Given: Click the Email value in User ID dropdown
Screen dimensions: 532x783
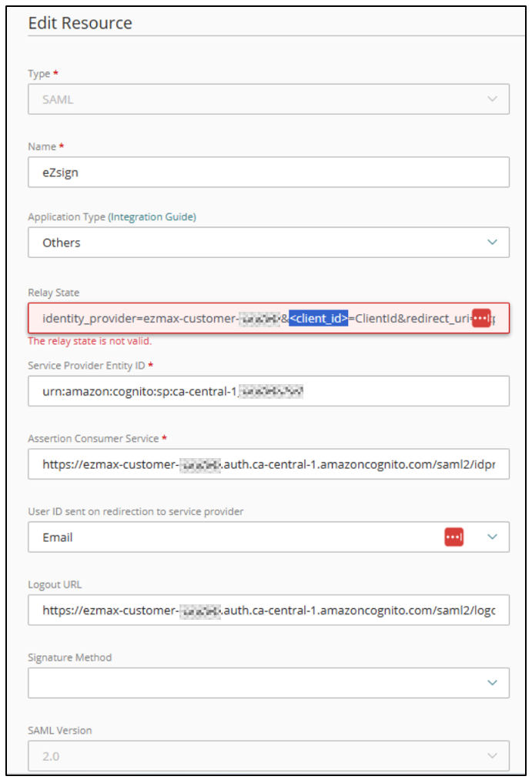Looking at the screenshot, I should coord(58,537).
